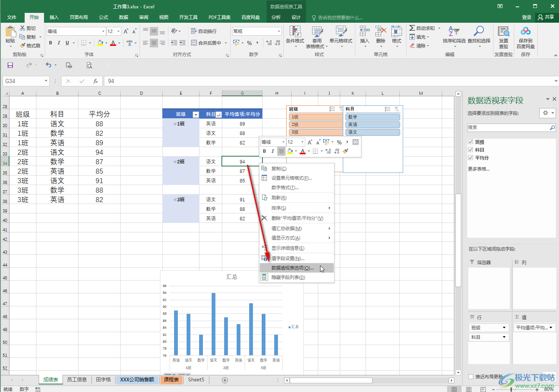559x392 pixels.
Task: Click the 更多表格... link
Action: pos(479,169)
